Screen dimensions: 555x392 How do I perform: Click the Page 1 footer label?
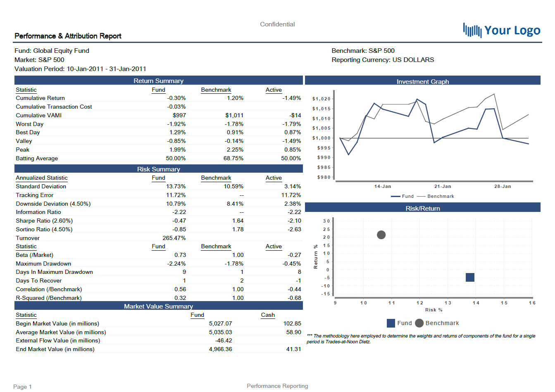click(22, 387)
